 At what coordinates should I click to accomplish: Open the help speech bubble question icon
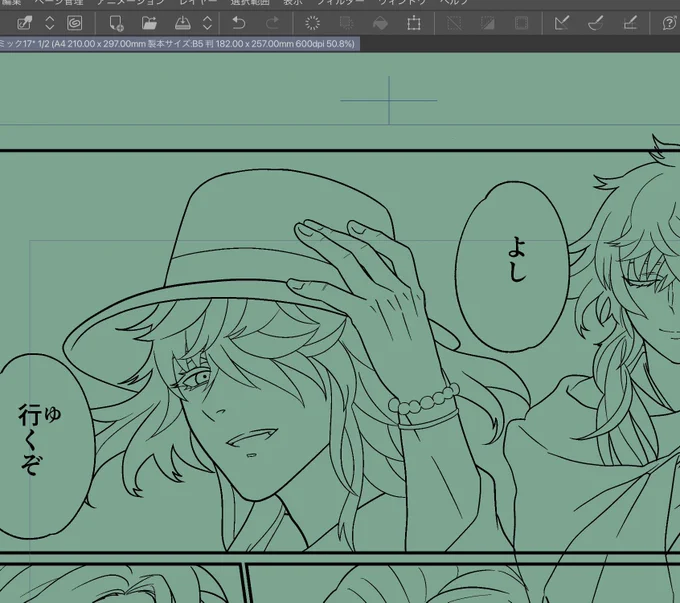[670, 23]
